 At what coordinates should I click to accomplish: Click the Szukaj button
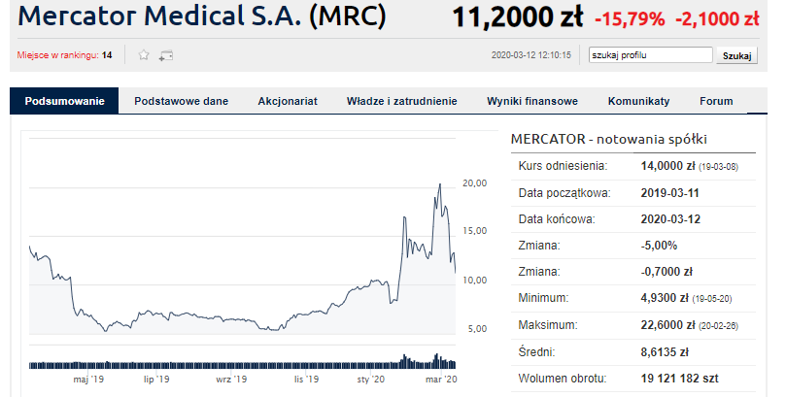737,56
